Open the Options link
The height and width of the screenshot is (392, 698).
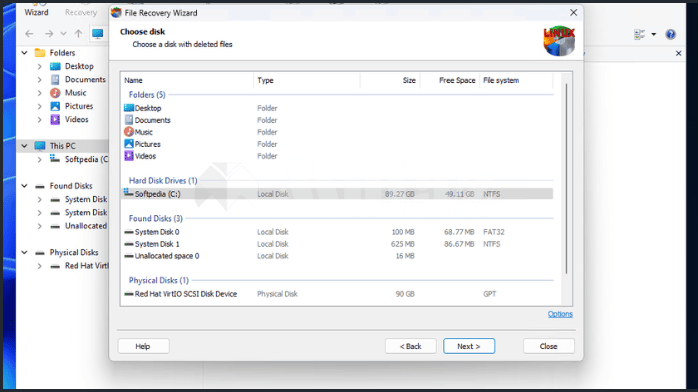560,314
